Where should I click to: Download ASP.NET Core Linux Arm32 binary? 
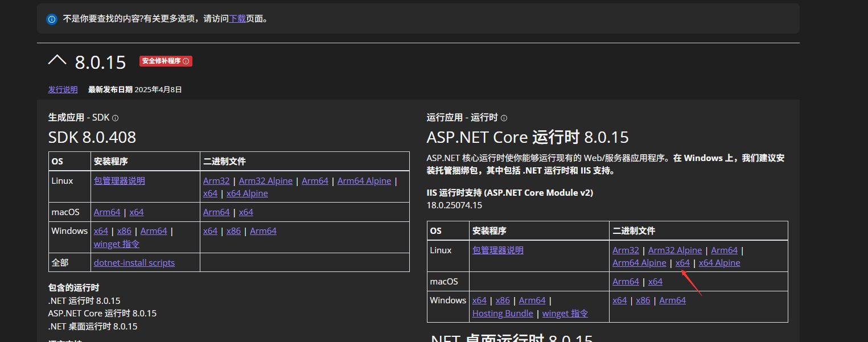coord(626,250)
